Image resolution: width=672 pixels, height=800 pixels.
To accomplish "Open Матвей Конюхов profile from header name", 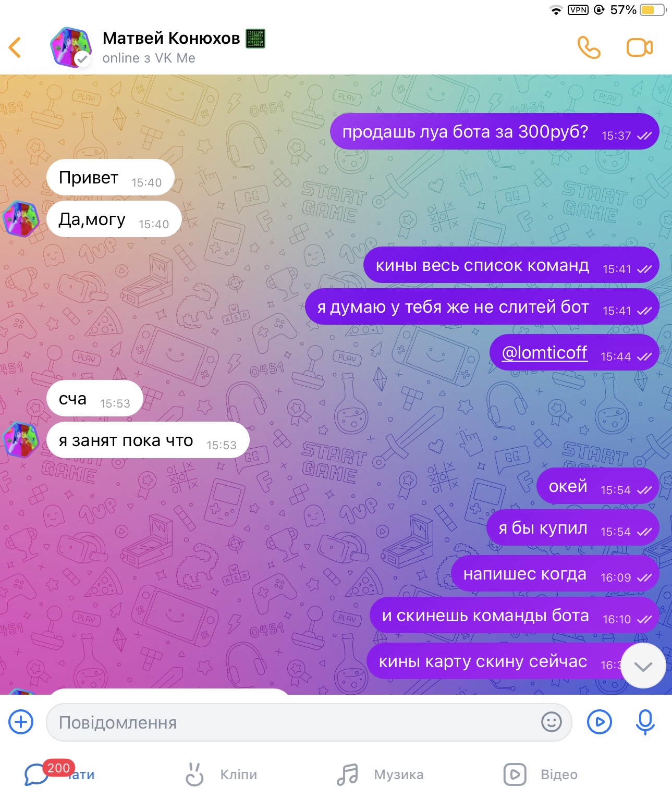I will tap(171, 38).
